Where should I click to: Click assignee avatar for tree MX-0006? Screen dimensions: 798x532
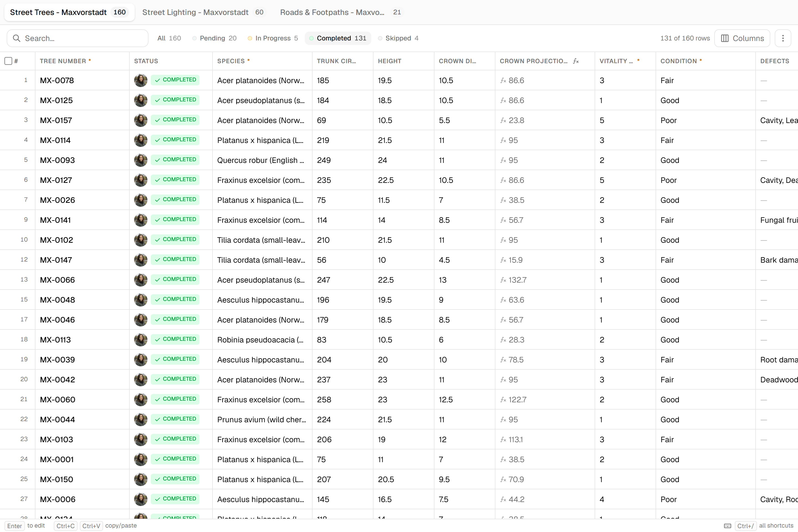(x=140, y=499)
